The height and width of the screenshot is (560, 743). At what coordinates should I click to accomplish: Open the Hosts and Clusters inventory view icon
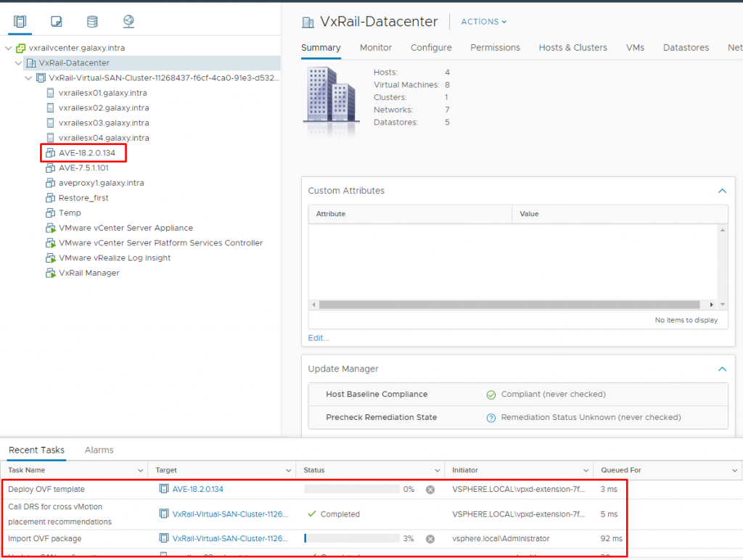pos(20,21)
